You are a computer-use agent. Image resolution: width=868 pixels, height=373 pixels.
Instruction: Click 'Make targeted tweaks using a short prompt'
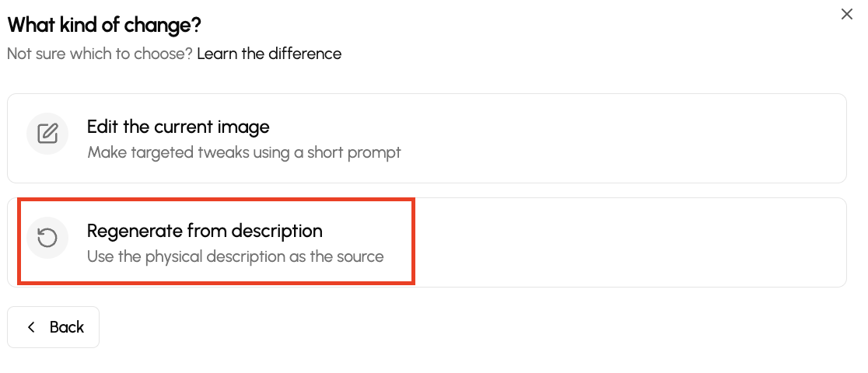[244, 152]
